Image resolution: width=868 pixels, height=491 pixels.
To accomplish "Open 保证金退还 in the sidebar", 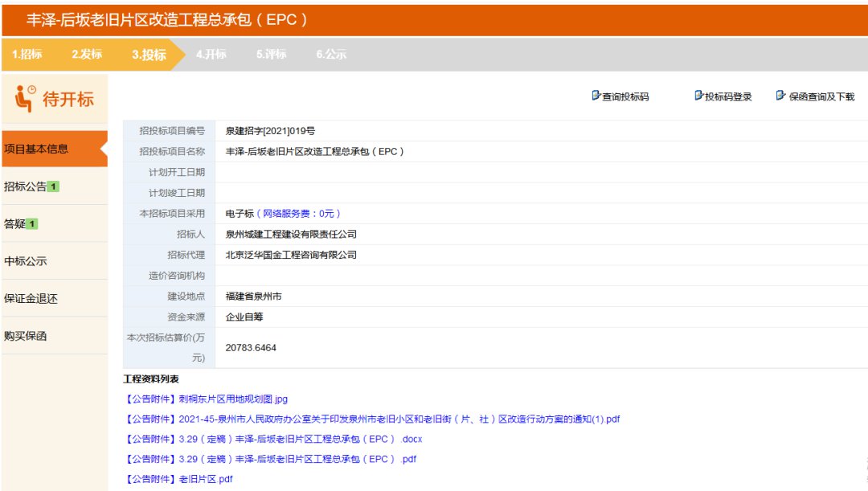I will (x=31, y=299).
